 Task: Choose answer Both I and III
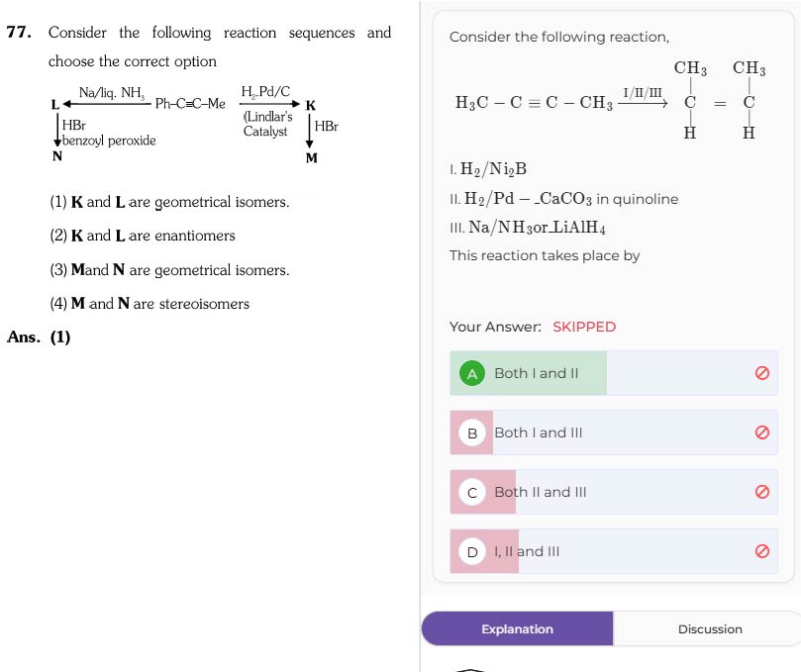[x=614, y=432]
